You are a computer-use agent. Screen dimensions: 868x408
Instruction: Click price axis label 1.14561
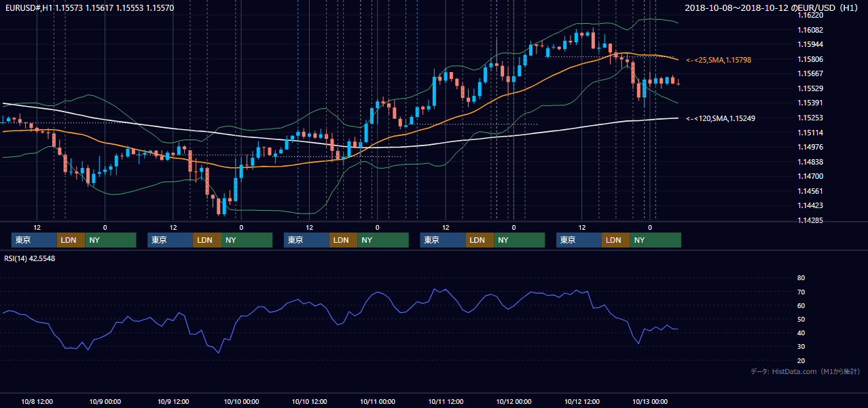click(x=810, y=192)
